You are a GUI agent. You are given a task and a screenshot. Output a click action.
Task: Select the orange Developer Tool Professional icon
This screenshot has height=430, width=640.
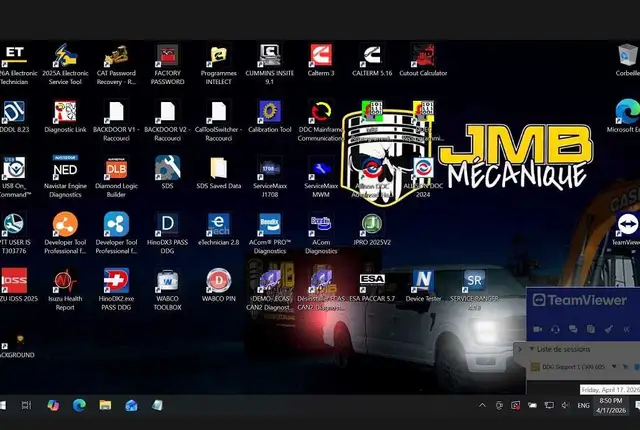[x=65, y=233]
